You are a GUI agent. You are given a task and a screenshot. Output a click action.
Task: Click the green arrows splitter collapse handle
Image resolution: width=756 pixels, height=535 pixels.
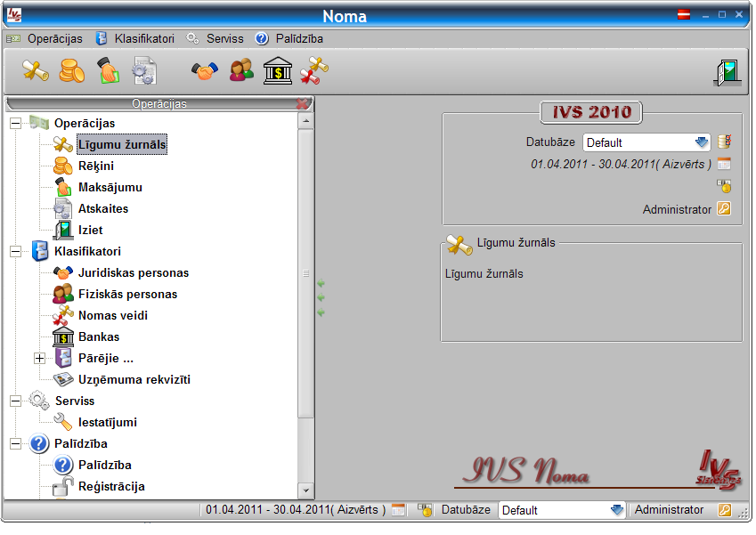pos(321,298)
